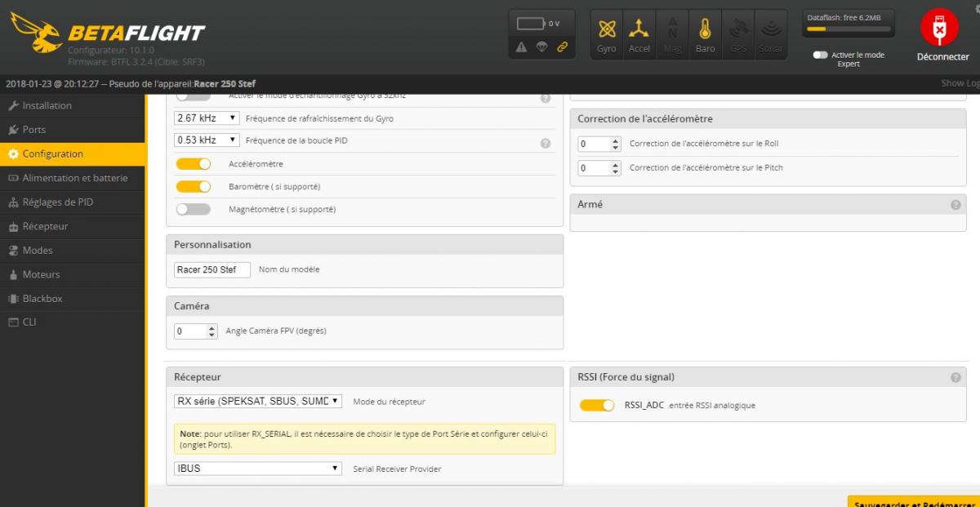Enable the Magnétomètre toggle
The width and height of the screenshot is (980, 507).
(x=194, y=210)
